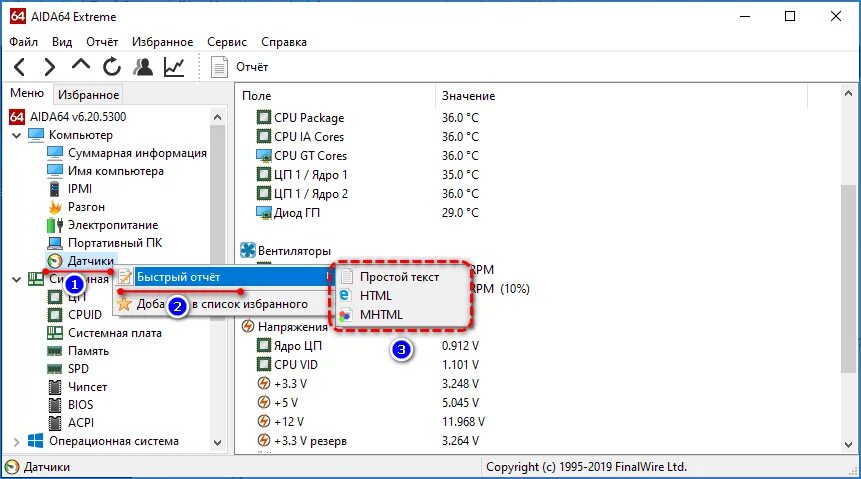Image resolution: width=861 pixels, height=479 pixels.
Task: Click the BIOS chip icon
Action: [x=55, y=405]
